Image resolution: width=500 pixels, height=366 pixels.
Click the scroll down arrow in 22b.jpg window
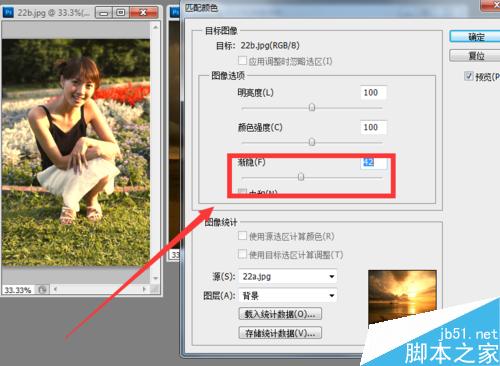click(156, 278)
